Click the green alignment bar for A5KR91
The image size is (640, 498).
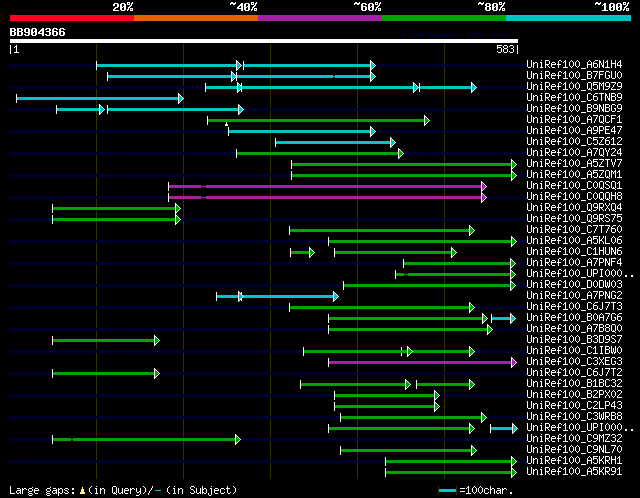click(x=451, y=473)
